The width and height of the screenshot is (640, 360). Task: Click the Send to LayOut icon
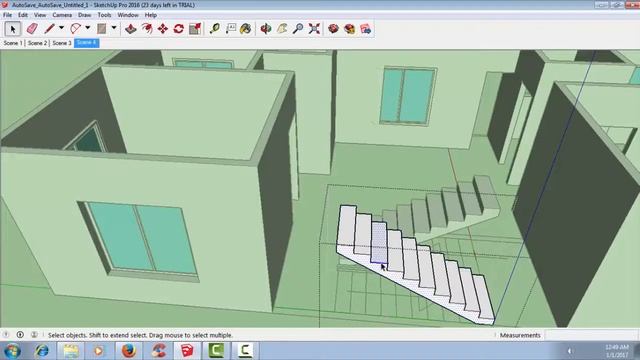366,29
